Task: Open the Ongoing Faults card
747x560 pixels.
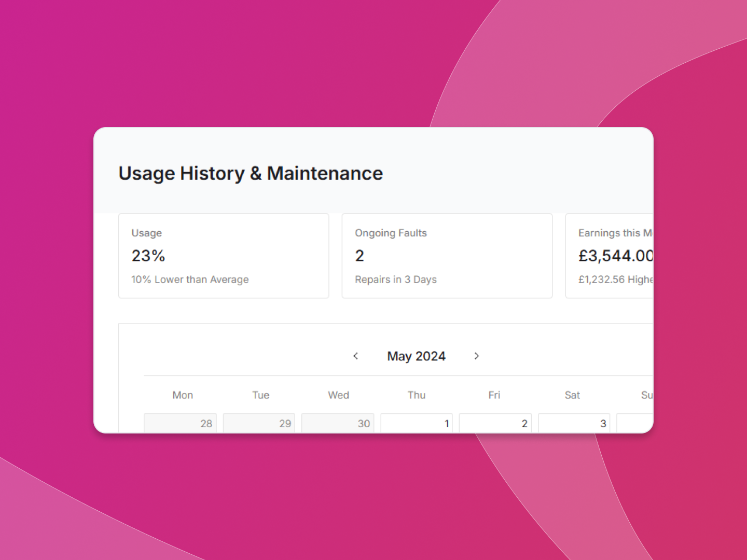Action: [447, 256]
